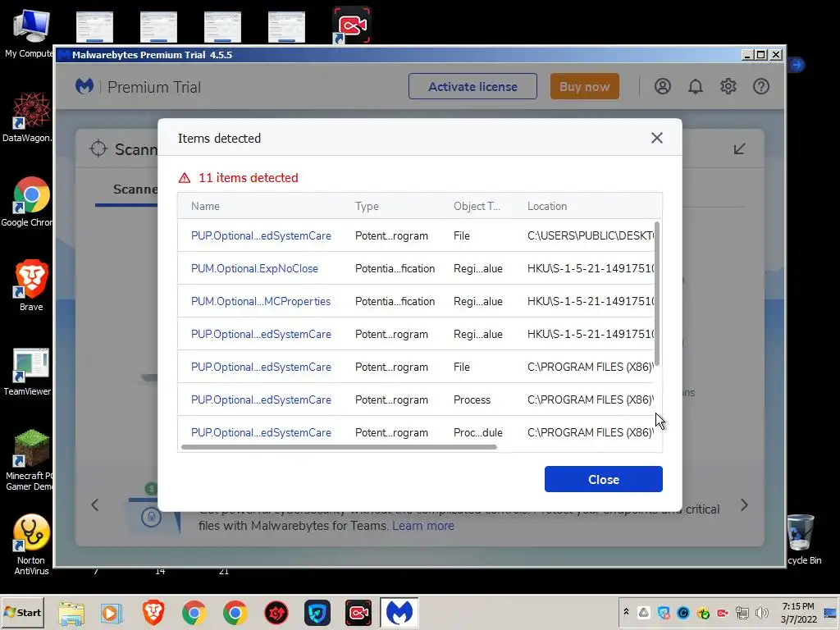
Task: Sort detections by Object Type column
Action: click(477, 206)
